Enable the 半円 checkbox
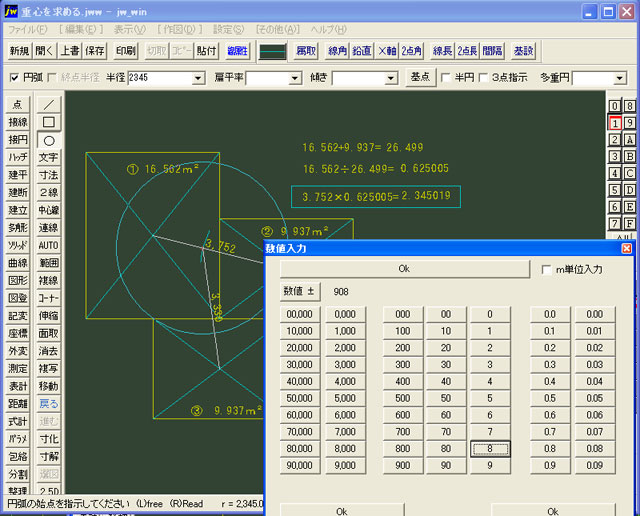640x516 pixels. coord(446,78)
